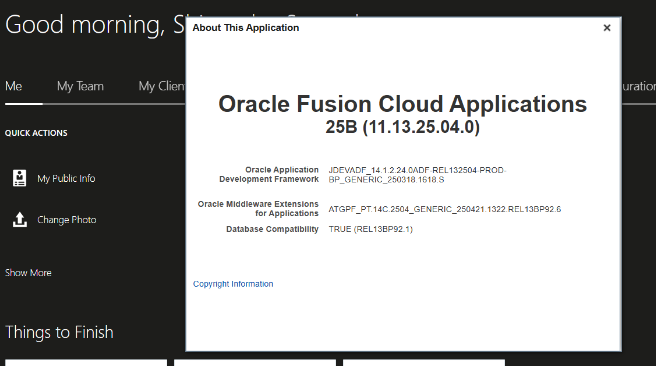656x366 pixels.
Task: Select the Oracle Fusion Cloud Applications heading
Action: [x=402, y=104]
